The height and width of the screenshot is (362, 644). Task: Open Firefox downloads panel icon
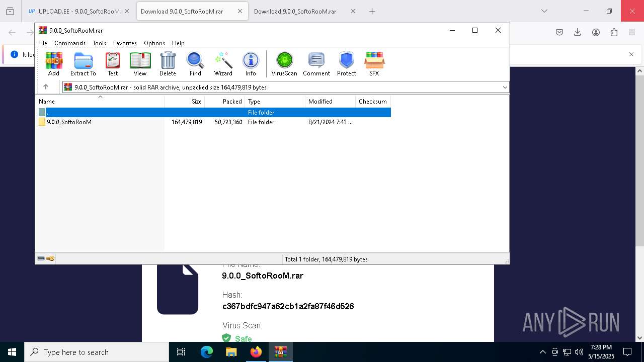[578, 32]
